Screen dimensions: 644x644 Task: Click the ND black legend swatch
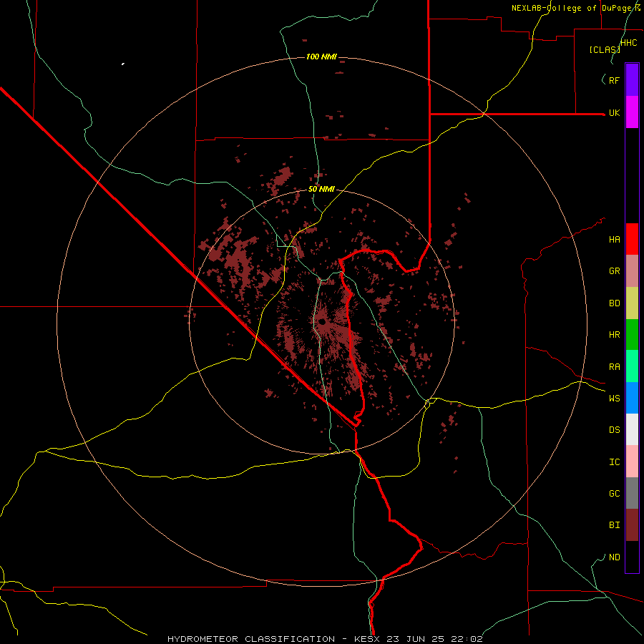632,557
